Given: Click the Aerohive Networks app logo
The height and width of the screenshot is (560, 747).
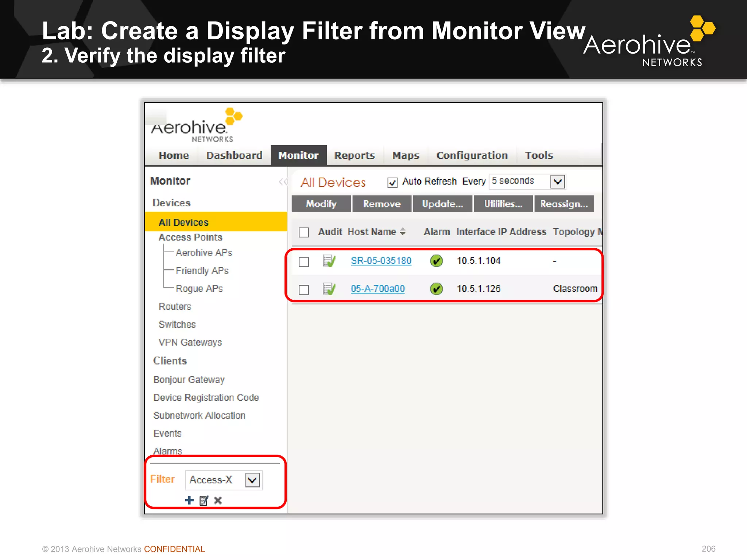Looking at the screenshot, I should pos(197,125).
